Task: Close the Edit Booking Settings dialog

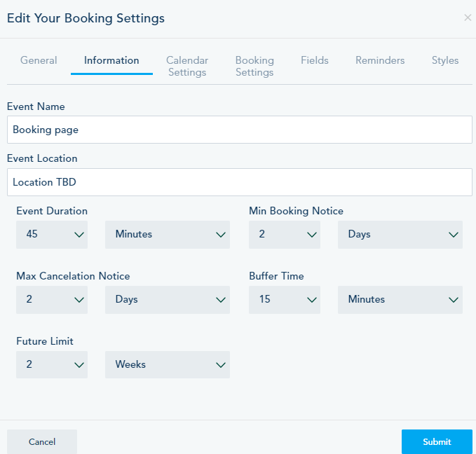Action: (x=468, y=18)
